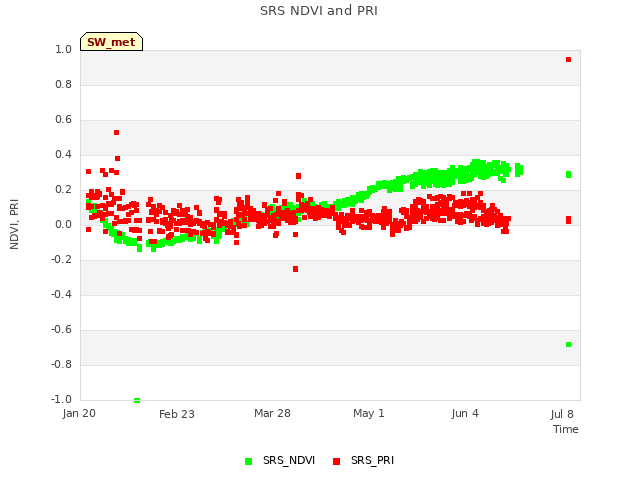Click the Jul 8 x-axis tick label
The height and width of the screenshot is (480, 640).
pyautogui.click(x=562, y=414)
